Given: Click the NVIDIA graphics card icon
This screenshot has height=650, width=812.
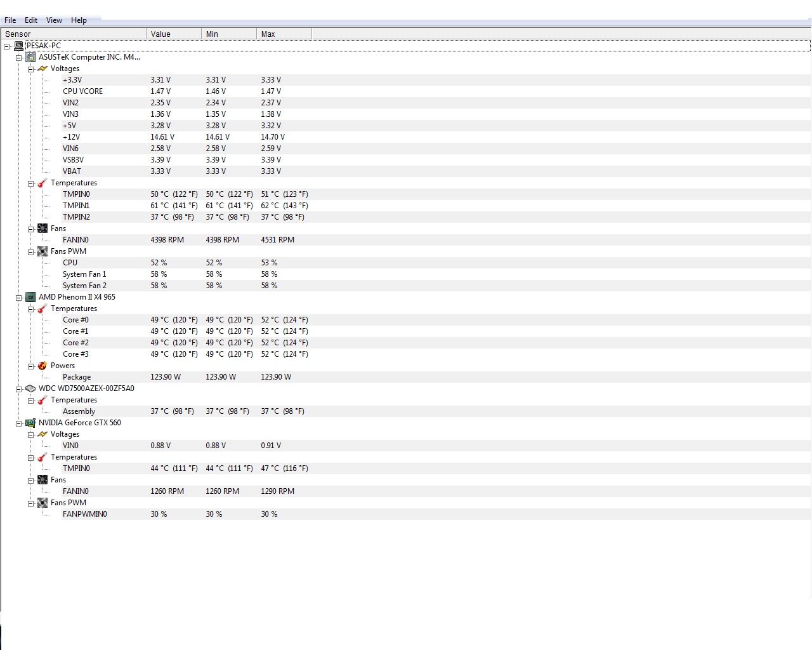Looking at the screenshot, I should click(x=30, y=423).
